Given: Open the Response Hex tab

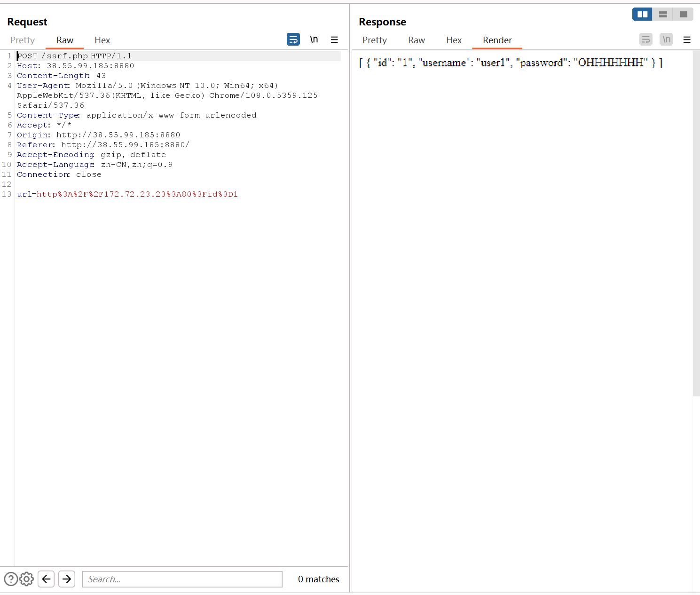Looking at the screenshot, I should (454, 40).
